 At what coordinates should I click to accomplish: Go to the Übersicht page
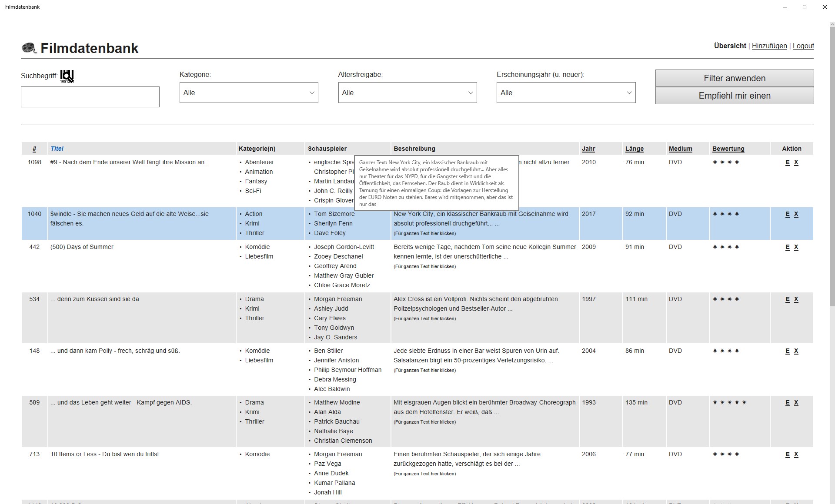pyautogui.click(x=730, y=46)
